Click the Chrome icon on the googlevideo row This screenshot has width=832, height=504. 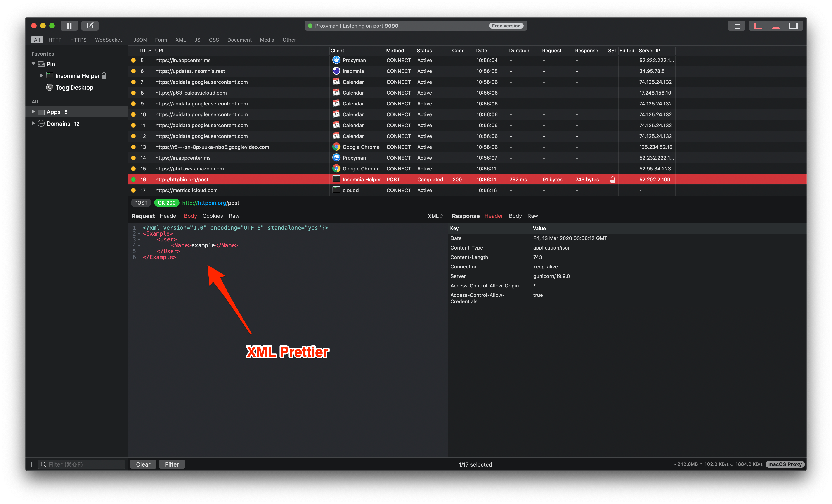click(x=336, y=147)
